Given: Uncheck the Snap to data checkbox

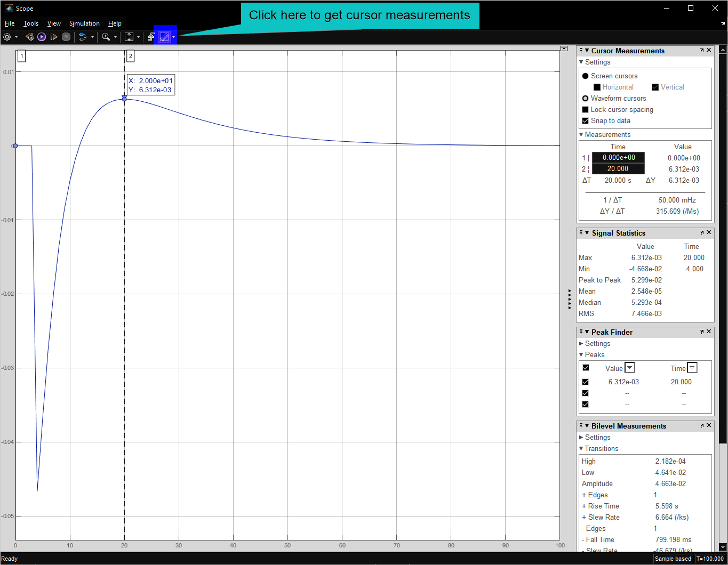Looking at the screenshot, I should point(585,121).
